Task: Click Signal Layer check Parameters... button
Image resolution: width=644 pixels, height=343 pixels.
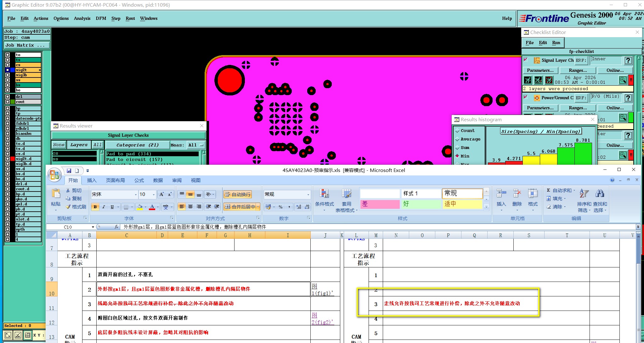Action: [540, 70]
